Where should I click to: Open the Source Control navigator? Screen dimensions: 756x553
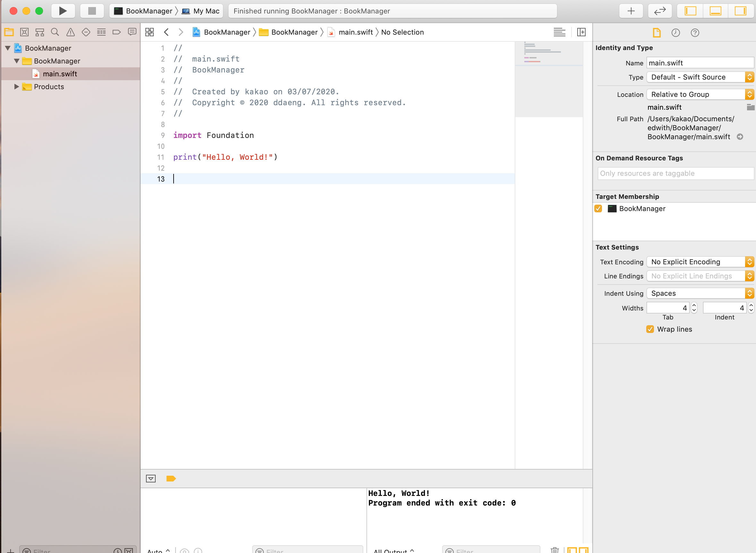tap(24, 32)
